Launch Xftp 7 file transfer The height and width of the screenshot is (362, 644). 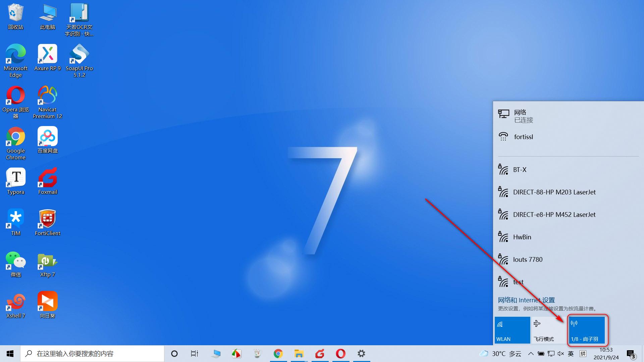click(x=47, y=263)
